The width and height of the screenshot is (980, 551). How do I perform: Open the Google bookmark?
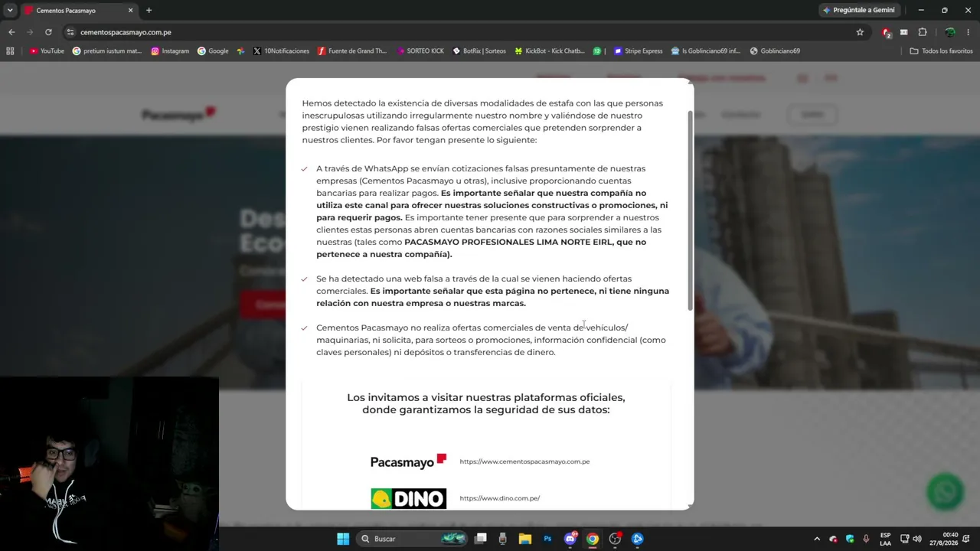213,51
